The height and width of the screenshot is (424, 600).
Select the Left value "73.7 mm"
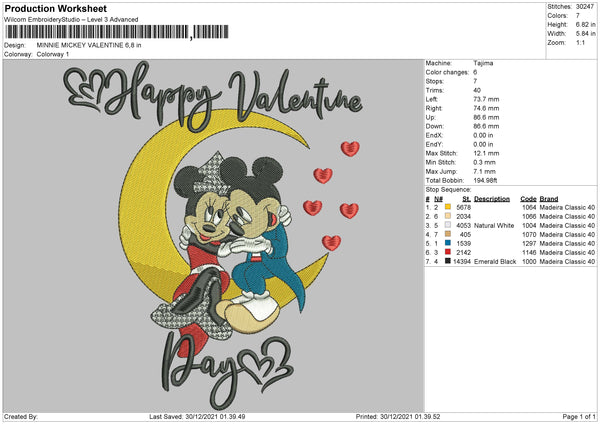tap(486, 99)
